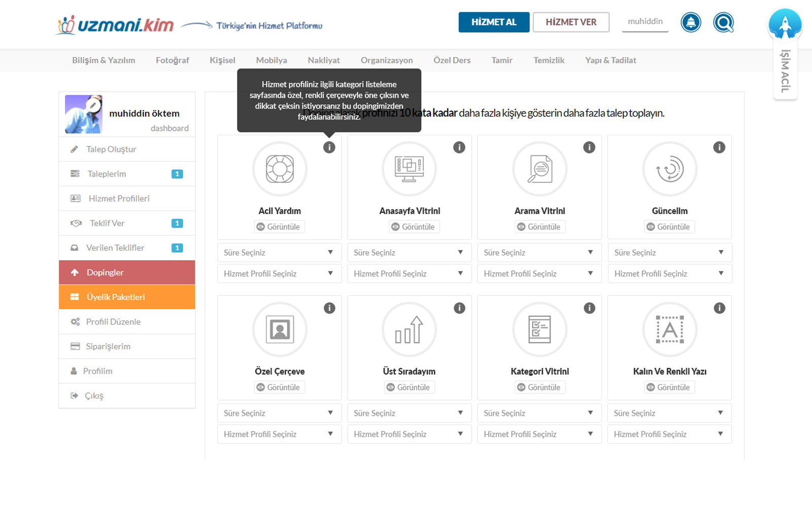Viewport: 812px width, 506px height.
Task: Click the Güncelim refresh icon
Action: tap(669, 169)
